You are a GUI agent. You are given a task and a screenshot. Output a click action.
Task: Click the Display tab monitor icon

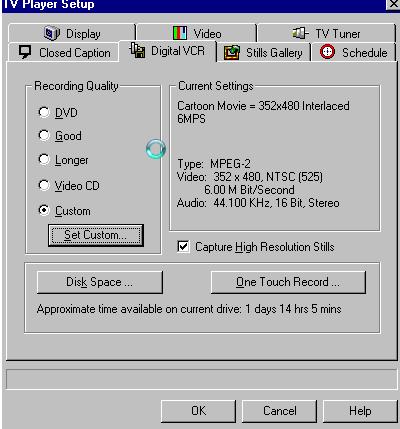point(52,33)
